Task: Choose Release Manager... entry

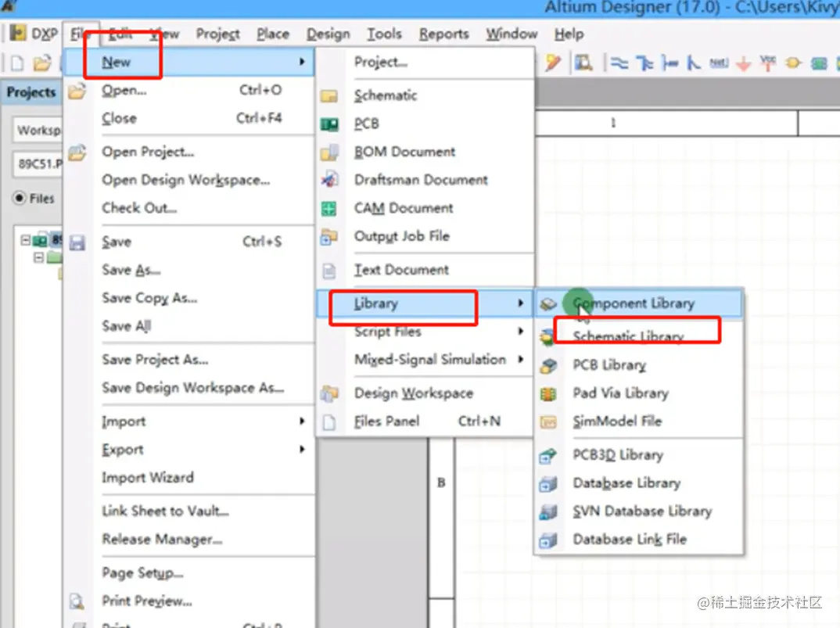Action: tap(188, 539)
